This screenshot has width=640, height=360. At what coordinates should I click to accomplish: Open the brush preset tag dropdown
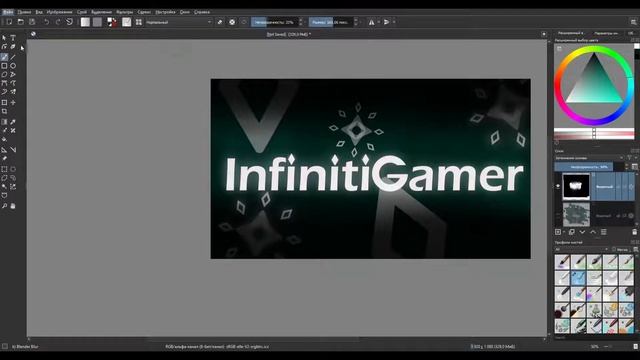(x=581, y=249)
